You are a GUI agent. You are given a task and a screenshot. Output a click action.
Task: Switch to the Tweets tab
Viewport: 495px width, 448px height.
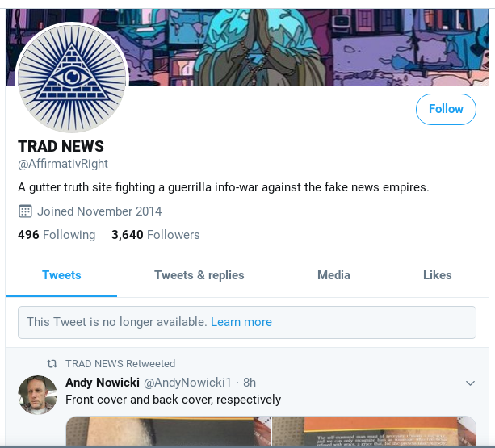(61, 275)
